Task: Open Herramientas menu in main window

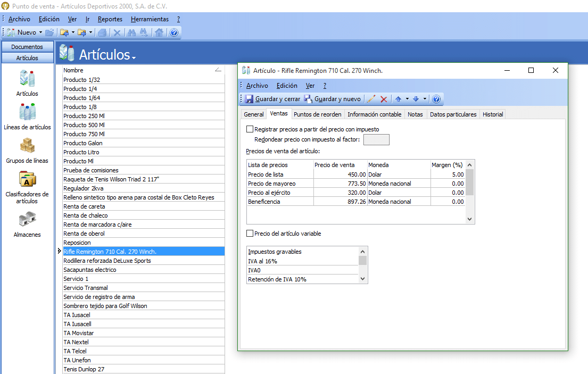Action: 150,19
